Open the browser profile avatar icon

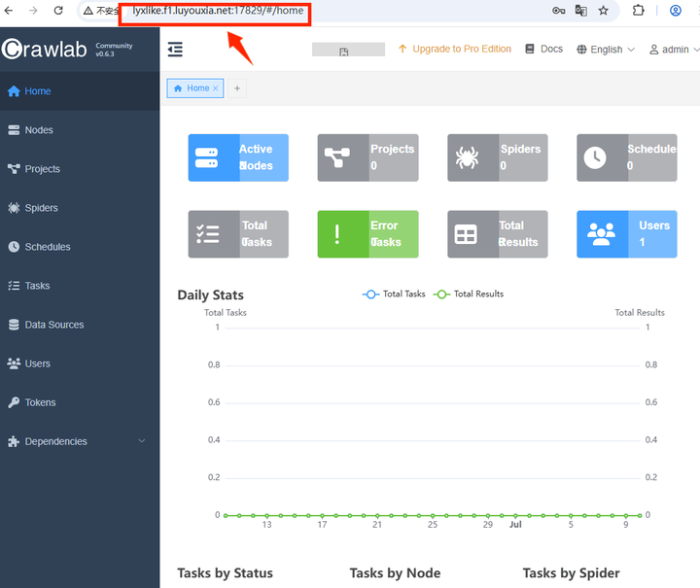click(x=676, y=11)
